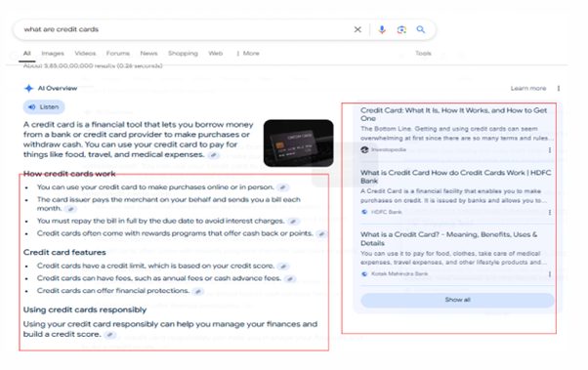Open Investopedia Credit Card article link
The width and height of the screenshot is (588, 370).
453,114
